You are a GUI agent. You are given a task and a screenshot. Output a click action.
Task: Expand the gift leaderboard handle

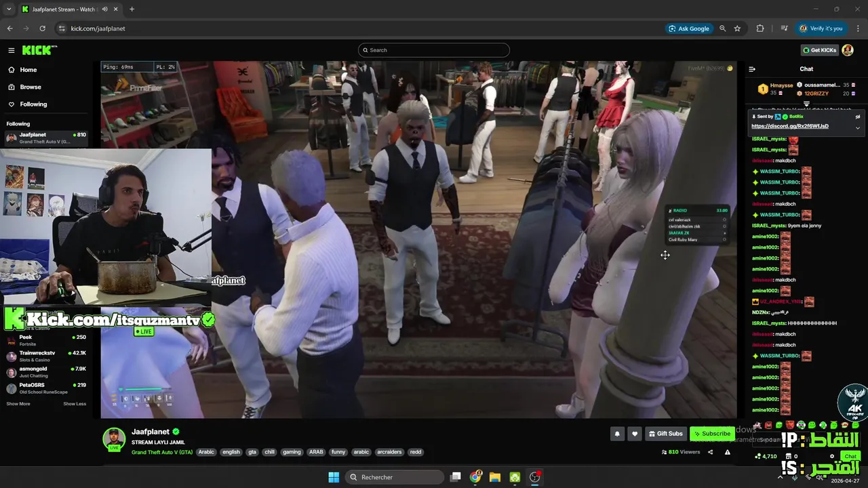[806, 104]
